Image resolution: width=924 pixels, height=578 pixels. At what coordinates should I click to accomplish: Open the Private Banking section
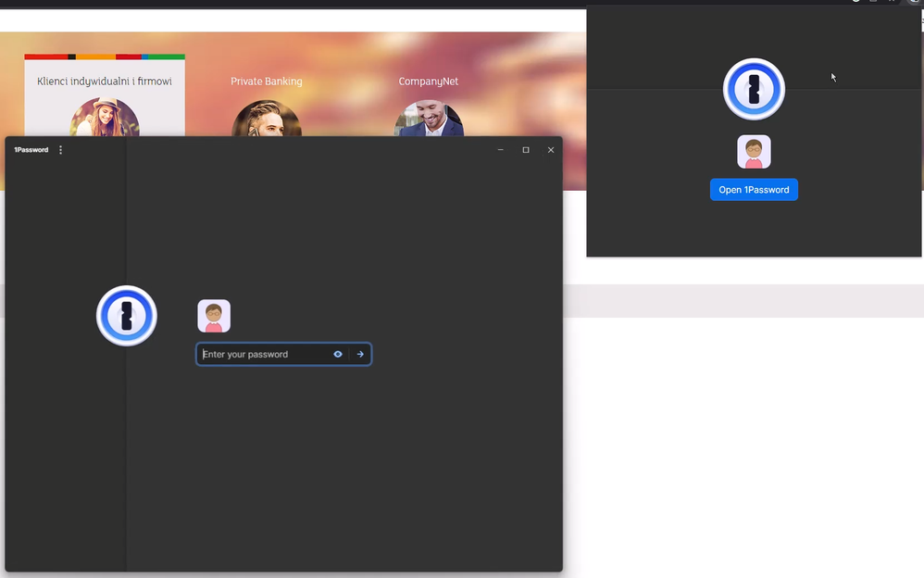tap(267, 82)
